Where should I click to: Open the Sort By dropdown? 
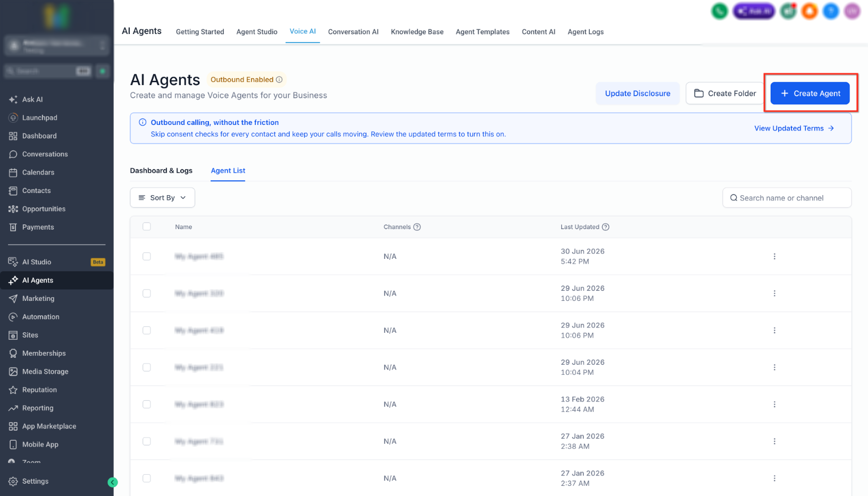(162, 198)
